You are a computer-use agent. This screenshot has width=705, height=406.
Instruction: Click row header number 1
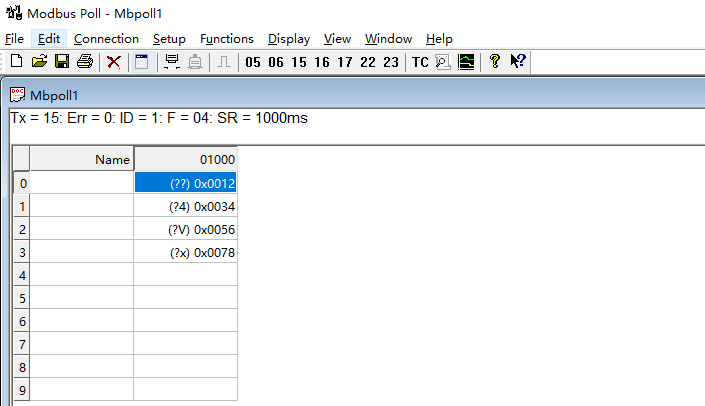[22, 206]
